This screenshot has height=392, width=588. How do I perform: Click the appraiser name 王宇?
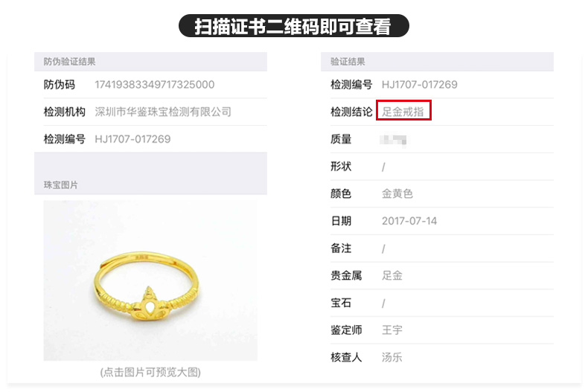coord(392,330)
